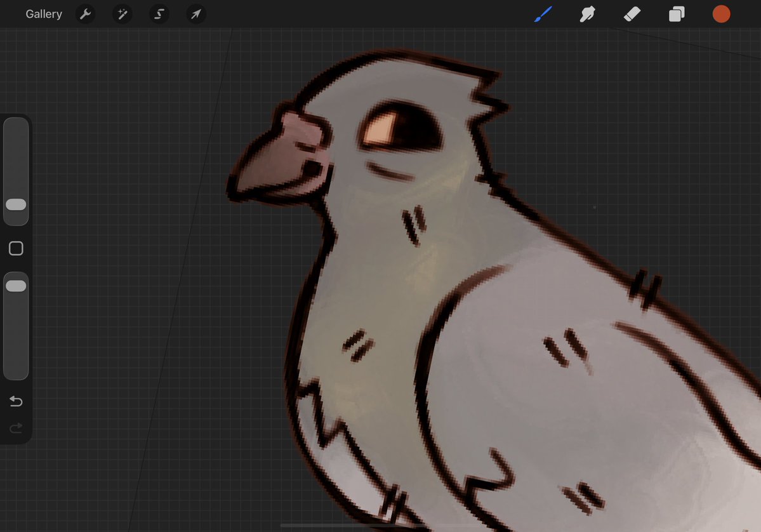
Task: Select the Smudge tool
Action: [x=587, y=14]
